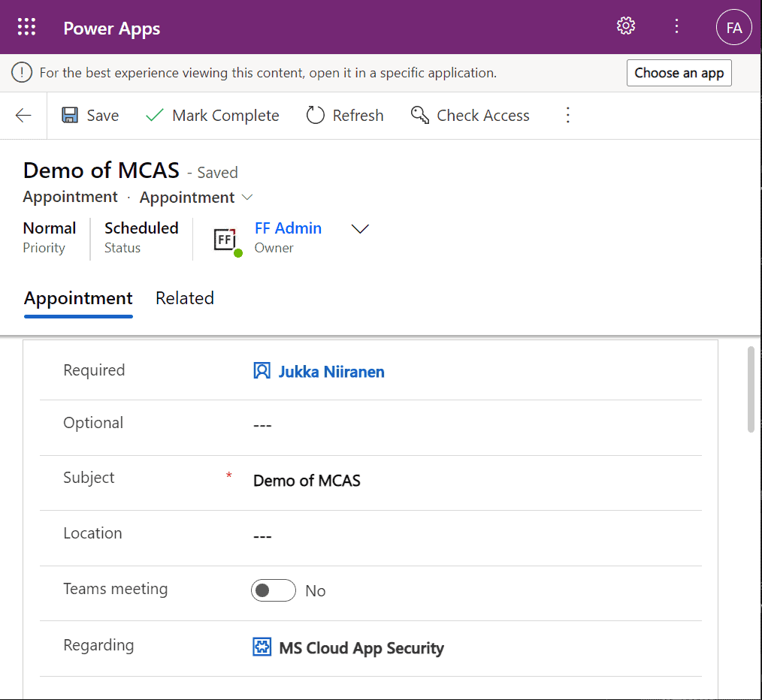Open header more options vertical dots
Viewport: 762px width, 700px height.
(x=676, y=27)
